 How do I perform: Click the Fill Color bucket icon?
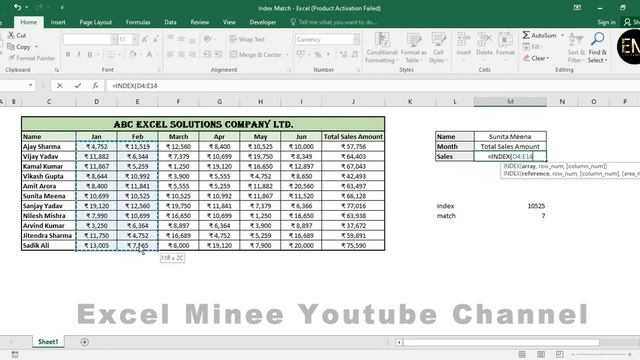click(132, 54)
